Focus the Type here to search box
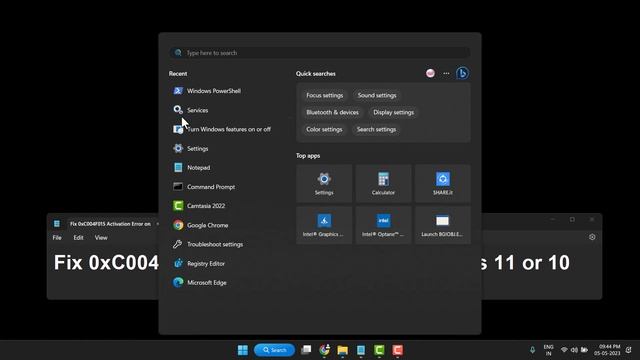 pos(320,53)
